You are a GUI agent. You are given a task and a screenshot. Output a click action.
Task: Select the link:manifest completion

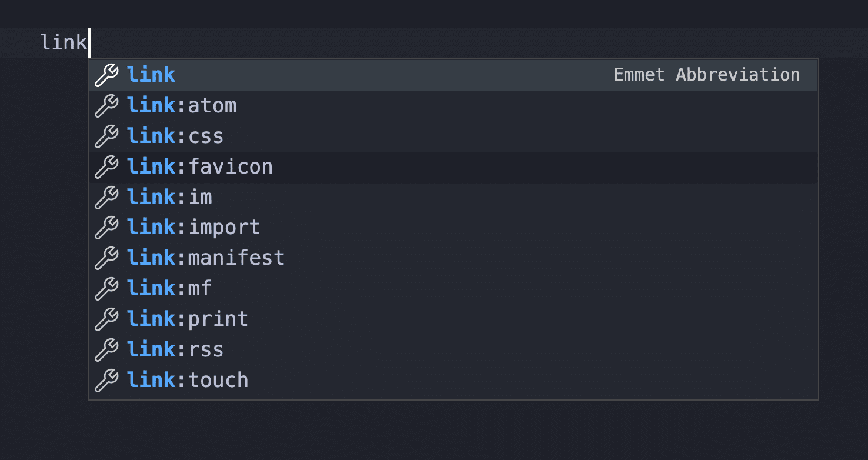tap(206, 258)
